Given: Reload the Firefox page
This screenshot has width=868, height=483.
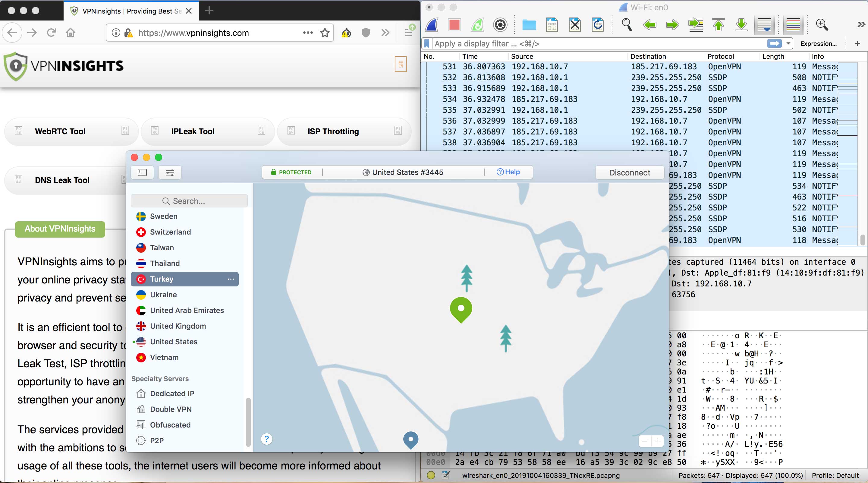Looking at the screenshot, I should point(51,33).
